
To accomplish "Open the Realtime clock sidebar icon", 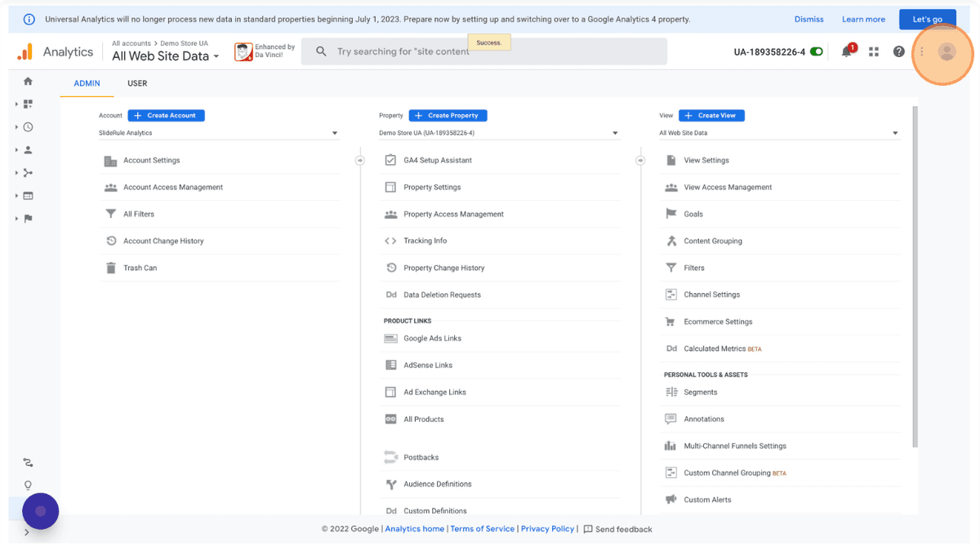I will tap(29, 127).
